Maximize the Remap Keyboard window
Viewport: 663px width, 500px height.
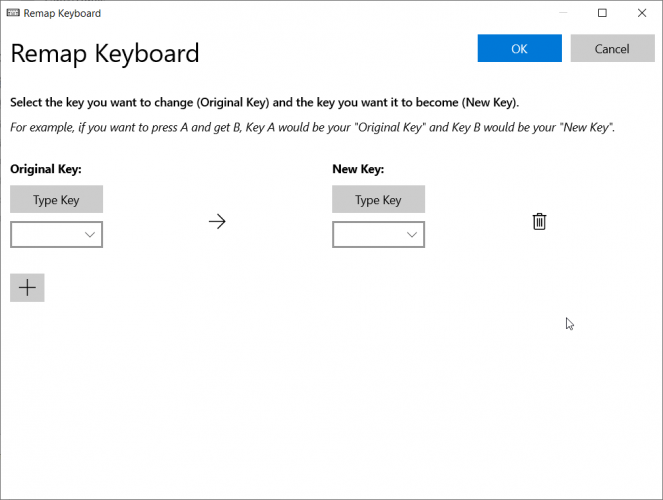click(x=602, y=14)
